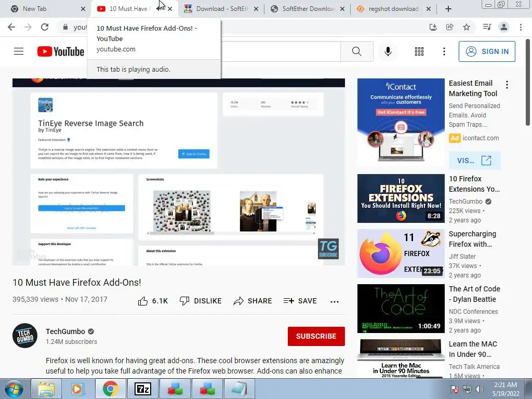This screenshot has height=399, width=532.
Task: Click the site lock icon in address bar
Action: (x=65, y=27)
